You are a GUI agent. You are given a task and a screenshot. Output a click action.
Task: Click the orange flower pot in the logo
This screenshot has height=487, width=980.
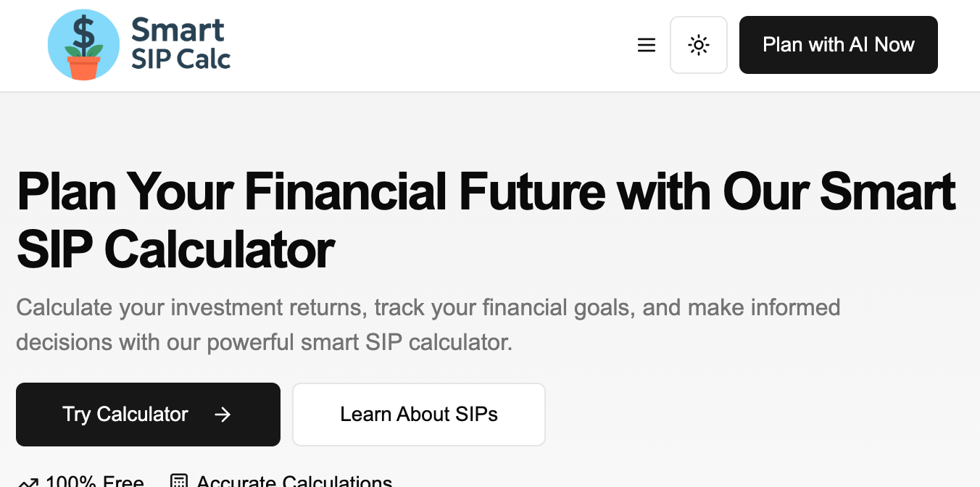pos(83,67)
